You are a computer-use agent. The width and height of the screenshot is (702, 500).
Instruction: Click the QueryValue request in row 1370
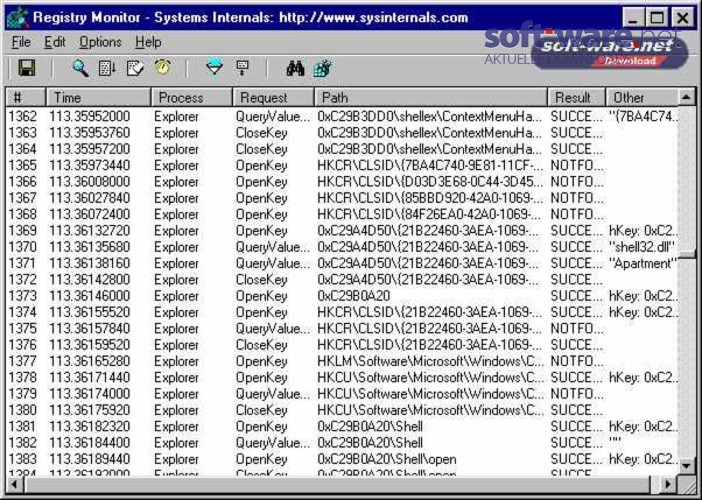click(x=273, y=247)
